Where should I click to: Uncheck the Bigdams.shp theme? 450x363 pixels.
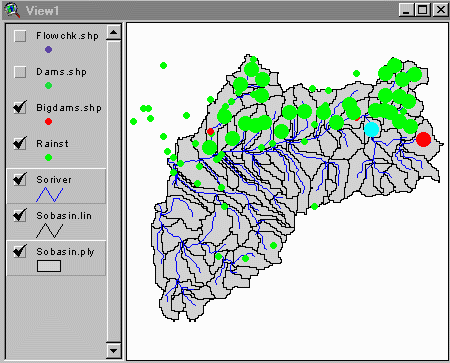(20, 108)
